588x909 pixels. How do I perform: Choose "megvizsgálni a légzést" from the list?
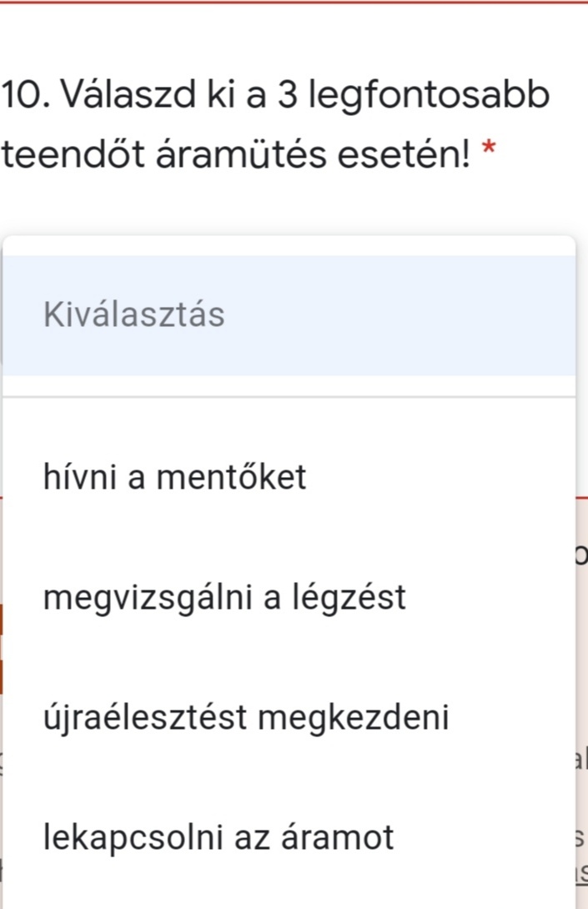(x=224, y=597)
